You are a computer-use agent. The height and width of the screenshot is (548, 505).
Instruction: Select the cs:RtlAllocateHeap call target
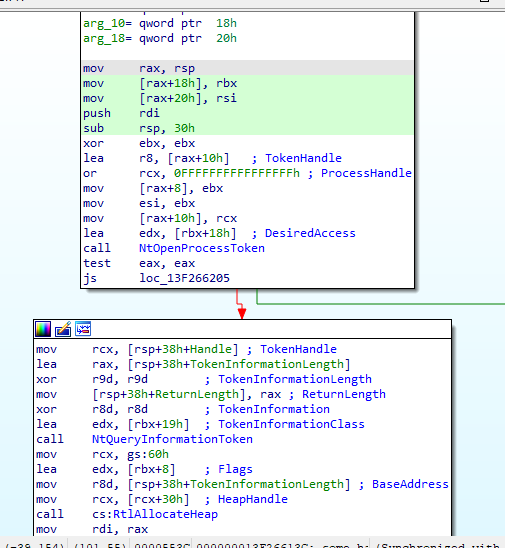[155, 514]
